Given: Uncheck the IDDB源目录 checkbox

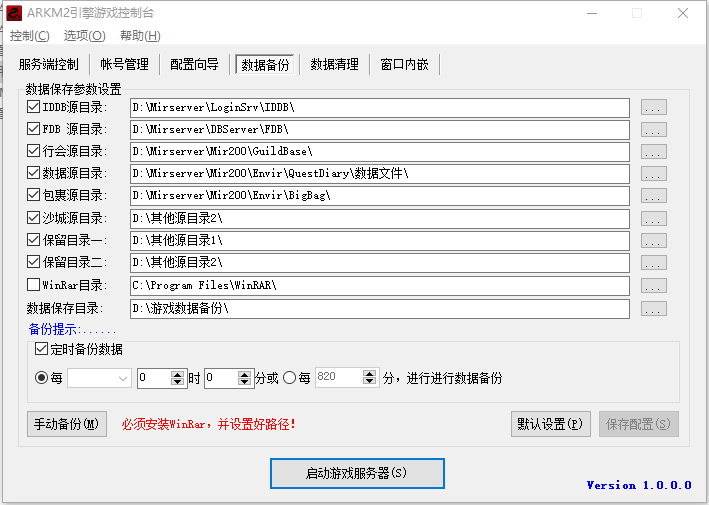Looking at the screenshot, I should 34,107.
